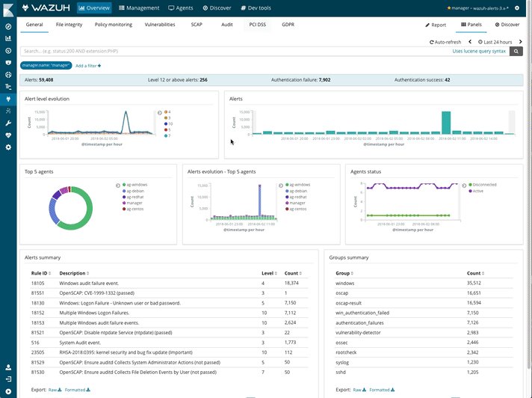
Task: Go to previous time range arrow
Action: coord(470,42)
